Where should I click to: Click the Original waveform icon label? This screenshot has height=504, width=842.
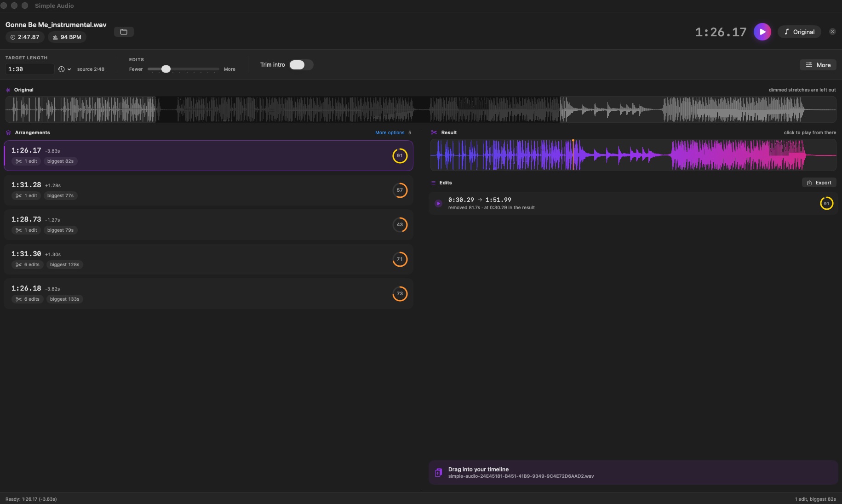[8, 90]
